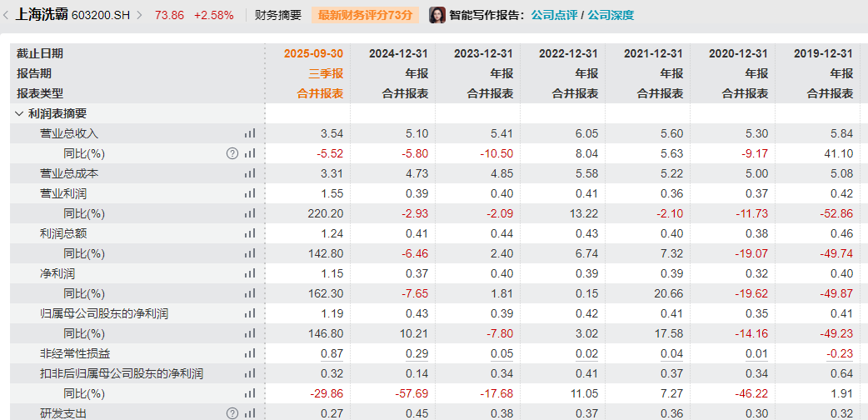Select the 2021-12-31 column header
This screenshot has width=868, height=420.
tap(653, 53)
